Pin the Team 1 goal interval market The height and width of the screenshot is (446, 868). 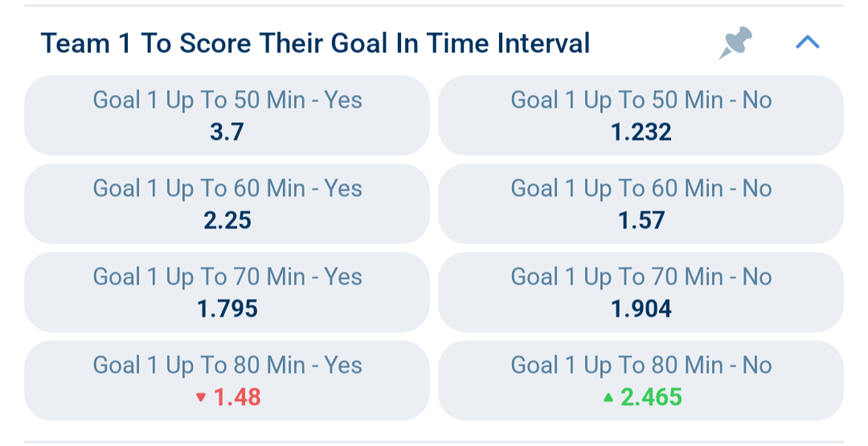tap(735, 43)
